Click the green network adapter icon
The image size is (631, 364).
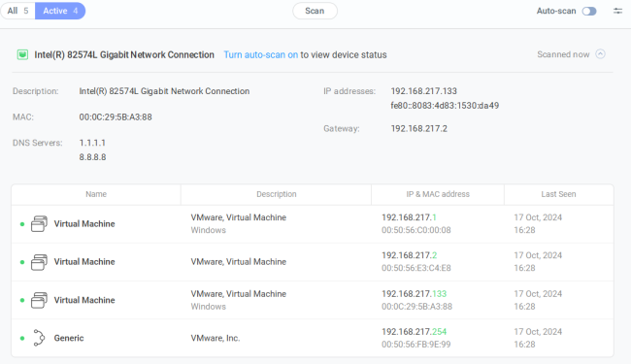[x=22, y=54]
